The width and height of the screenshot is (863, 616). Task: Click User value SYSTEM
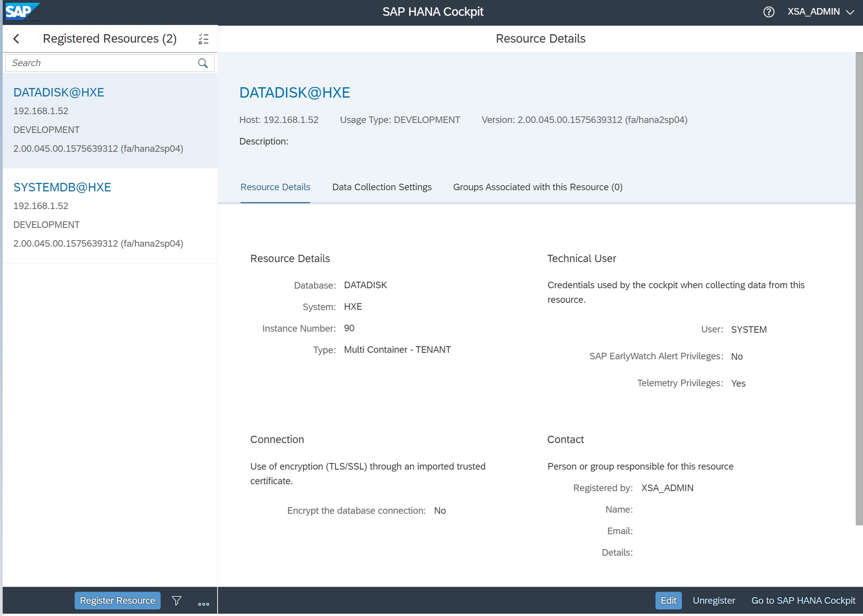pos(748,330)
